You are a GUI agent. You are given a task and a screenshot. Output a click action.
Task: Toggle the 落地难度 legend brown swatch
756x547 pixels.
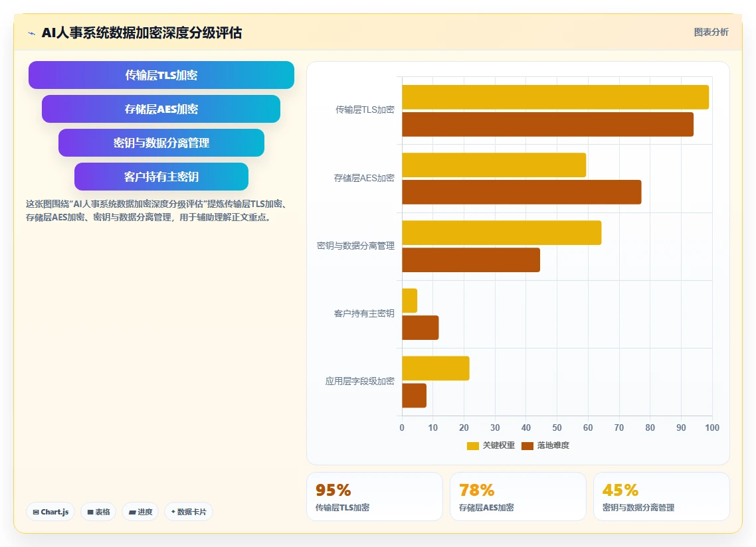527,446
